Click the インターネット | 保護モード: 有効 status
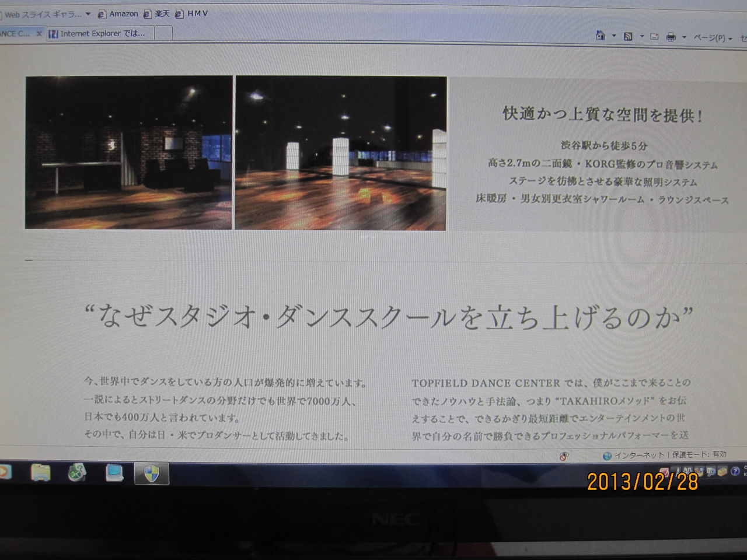This screenshot has height=560, width=747. [671, 454]
